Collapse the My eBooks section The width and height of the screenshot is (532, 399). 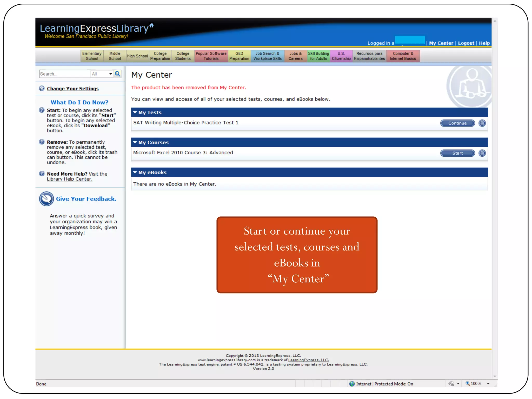[135, 172]
